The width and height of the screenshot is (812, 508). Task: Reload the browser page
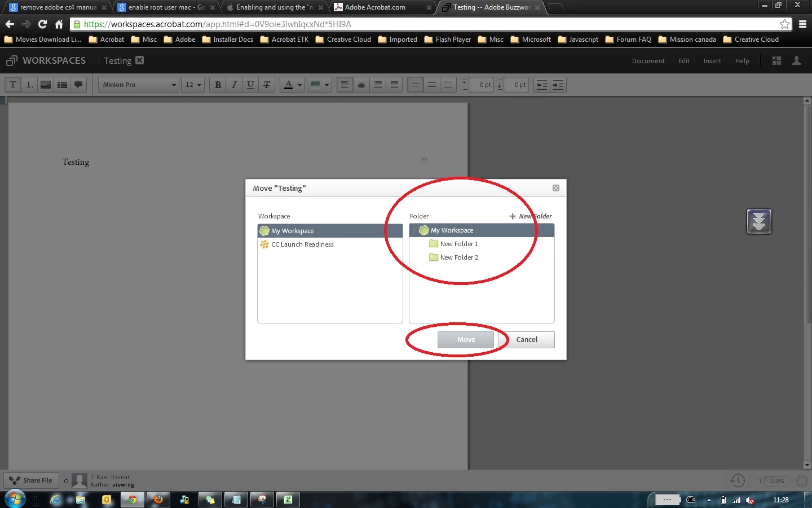click(x=42, y=24)
